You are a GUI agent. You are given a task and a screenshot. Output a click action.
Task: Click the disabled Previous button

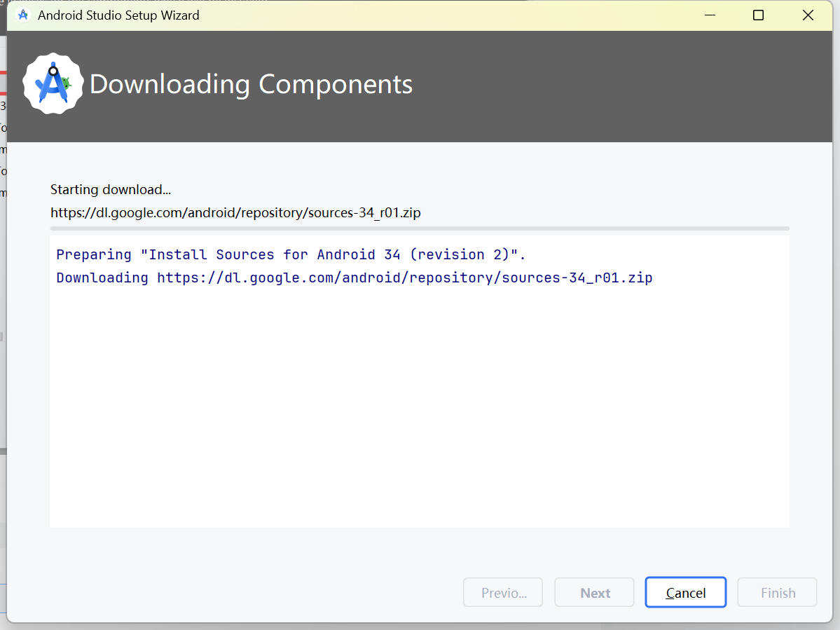[503, 592]
